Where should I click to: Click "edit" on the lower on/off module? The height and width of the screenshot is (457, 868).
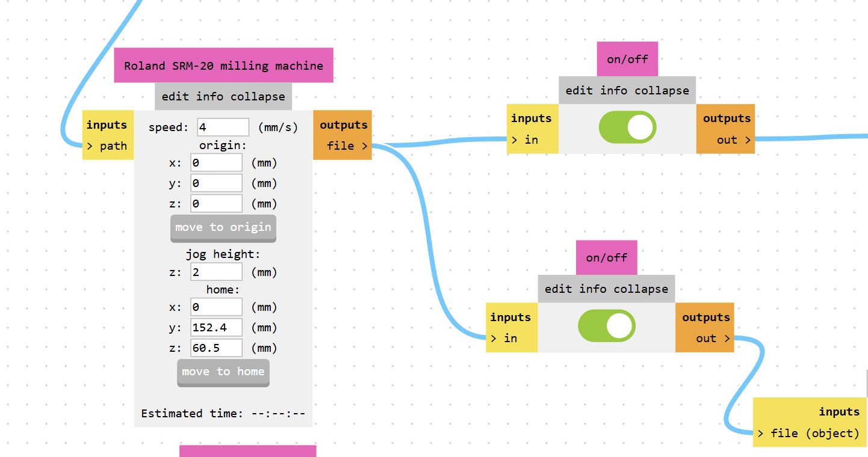pyautogui.click(x=558, y=289)
